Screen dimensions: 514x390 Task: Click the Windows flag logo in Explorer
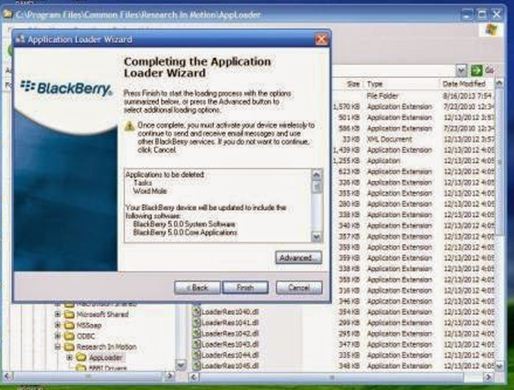[x=491, y=30]
